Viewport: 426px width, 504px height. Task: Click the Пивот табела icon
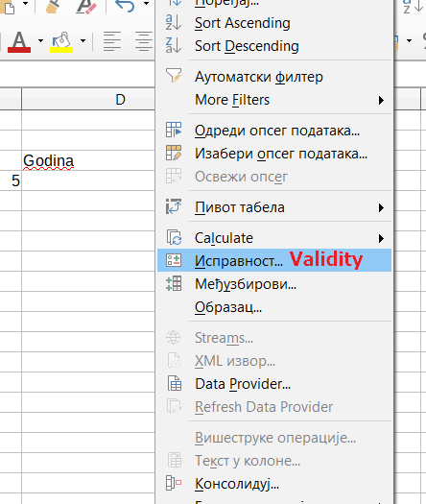click(x=174, y=206)
